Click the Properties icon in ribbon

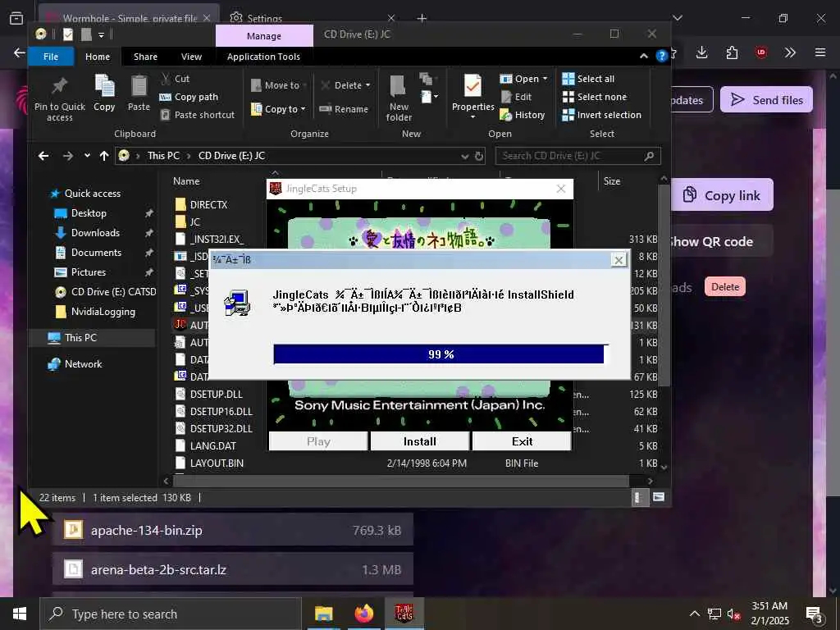pyautogui.click(x=472, y=85)
